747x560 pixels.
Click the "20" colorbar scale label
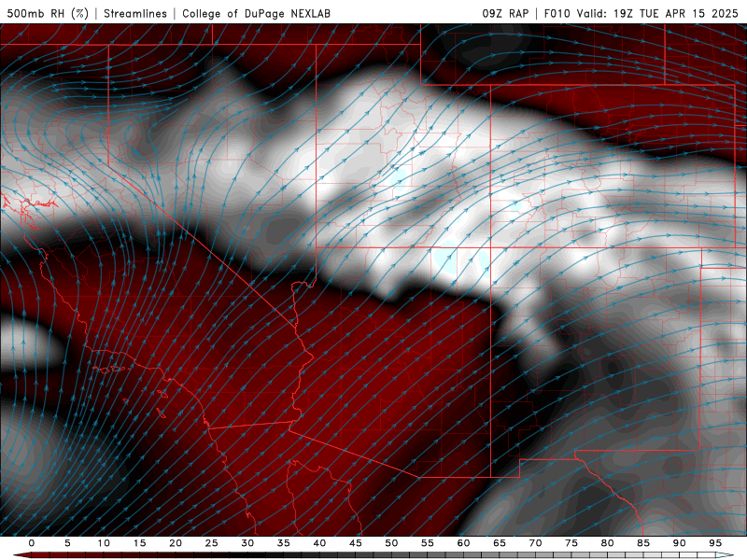pos(176,543)
